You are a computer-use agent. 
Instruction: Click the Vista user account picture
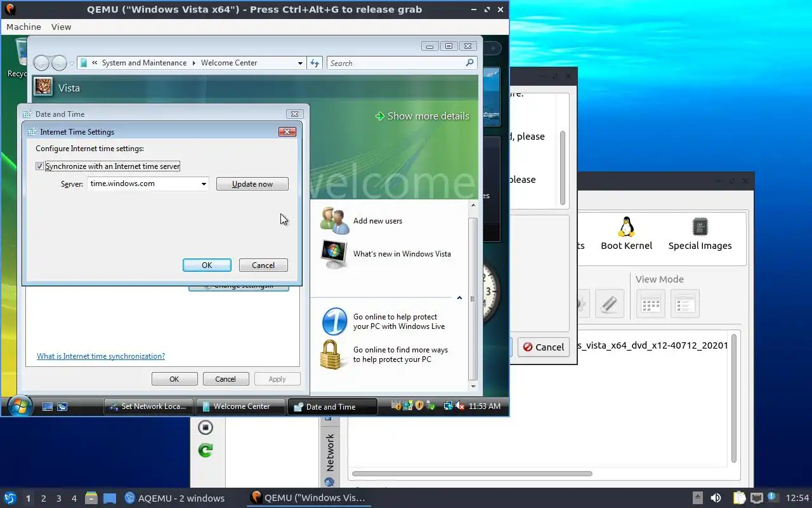click(x=43, y=86)
